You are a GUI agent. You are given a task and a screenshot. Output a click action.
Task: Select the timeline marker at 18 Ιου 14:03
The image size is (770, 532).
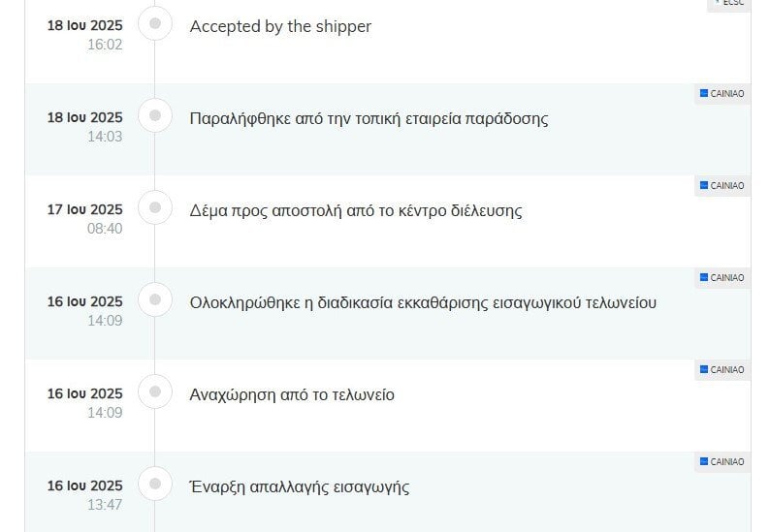point(155,115)
